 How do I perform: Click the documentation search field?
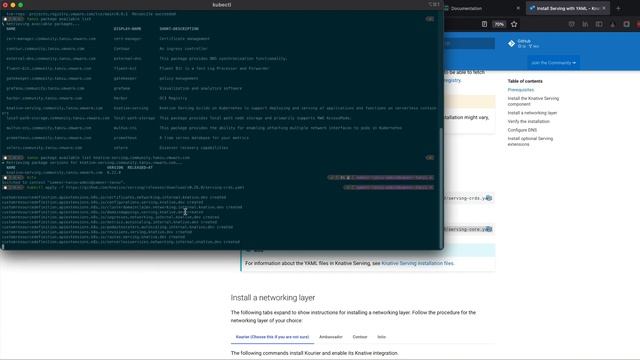pos(469,43)
